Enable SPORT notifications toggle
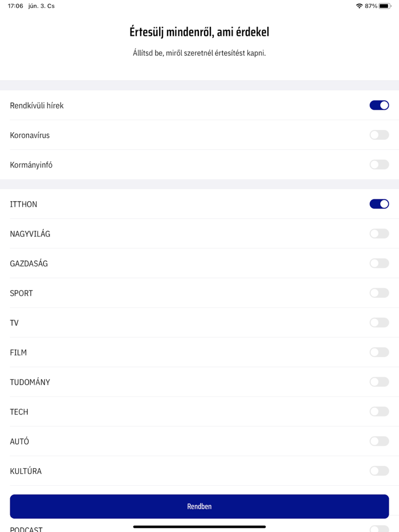Screen dimensions: 399x532 click(x=379, y=293)
